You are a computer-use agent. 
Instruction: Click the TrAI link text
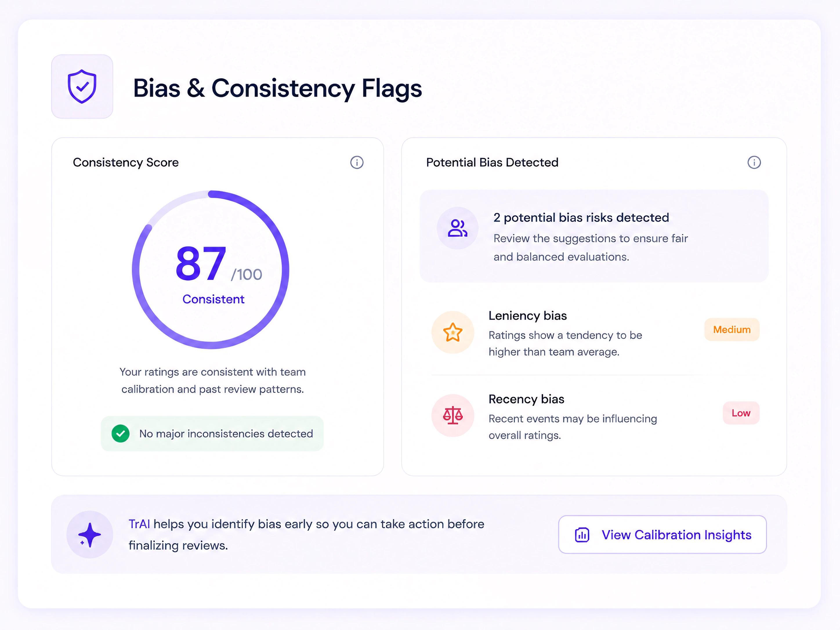pos(139,524)
